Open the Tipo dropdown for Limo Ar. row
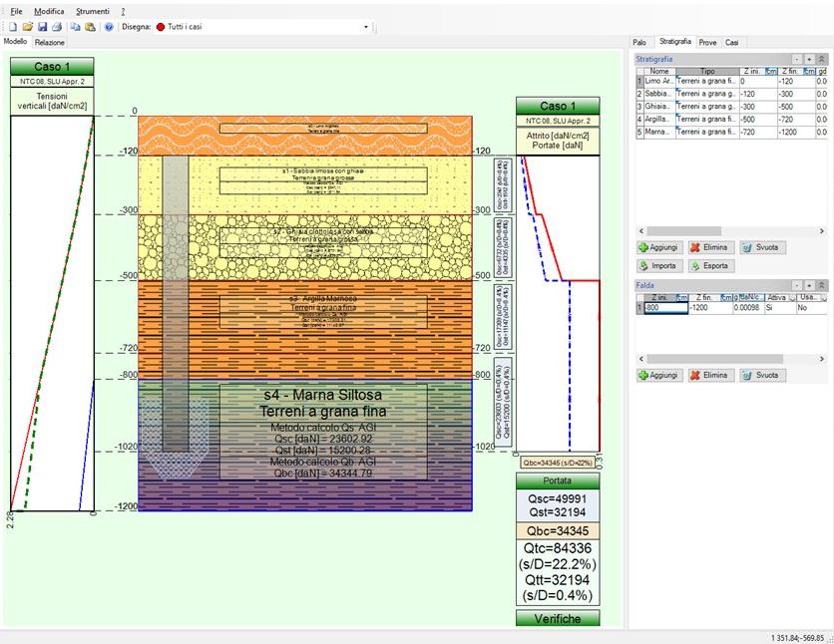This screenshot has width=834, height=644. point(705,82)
